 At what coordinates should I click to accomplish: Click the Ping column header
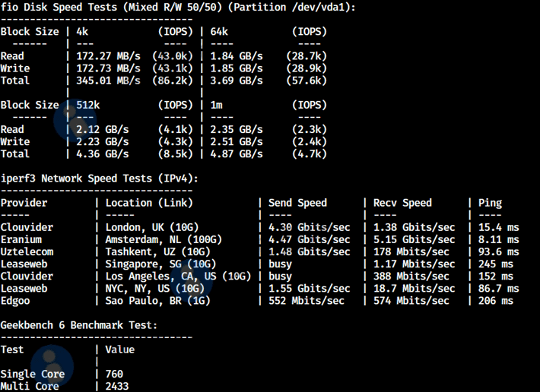pos(491,203)
